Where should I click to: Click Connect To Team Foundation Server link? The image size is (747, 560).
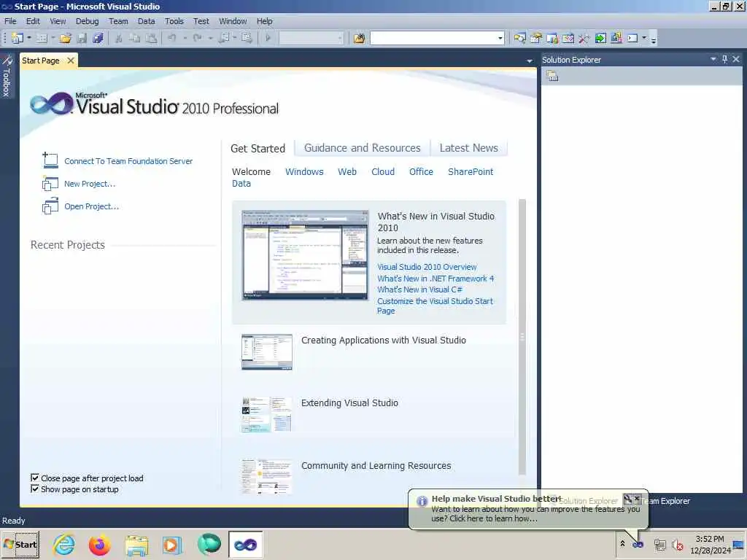[x=128, y=161]
